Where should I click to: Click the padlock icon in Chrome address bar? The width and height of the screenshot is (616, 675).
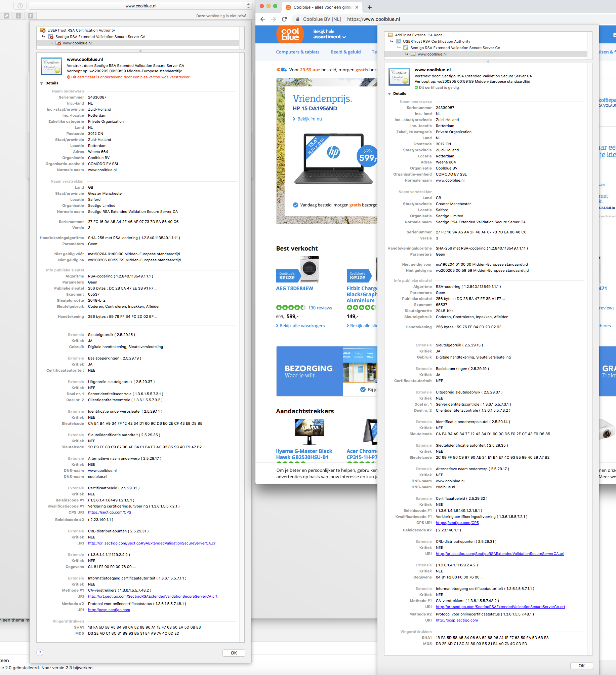click(x=298, y=19)
